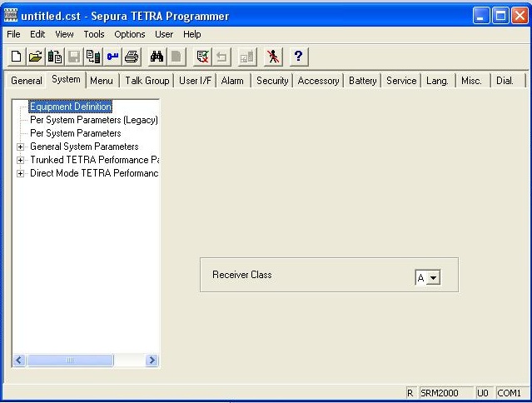
Task: Open the Receiver Class dropdown
Action: point(433,277)
